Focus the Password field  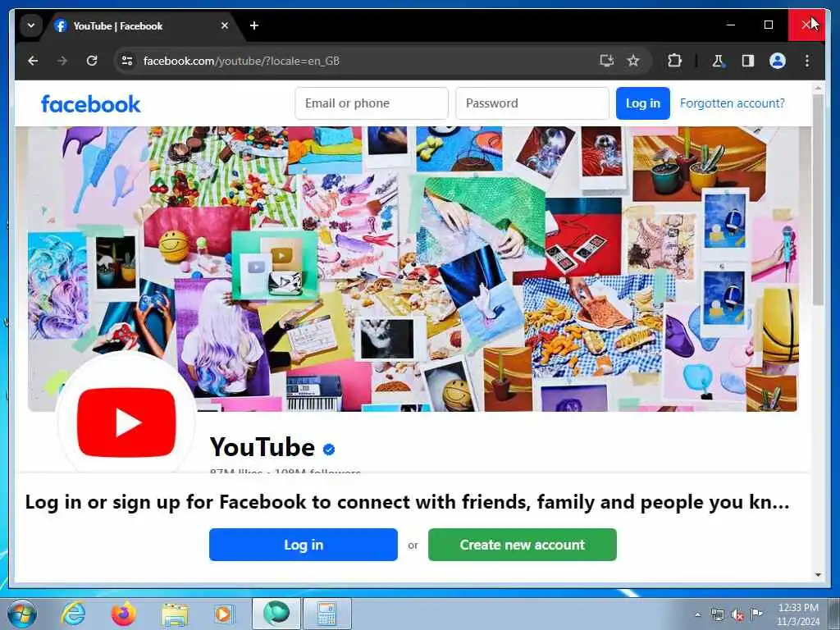532,103
